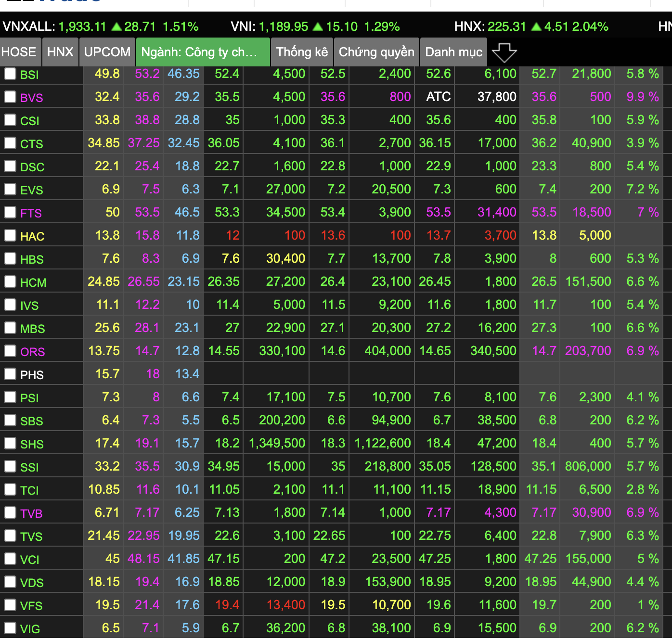
Task: Open the TVB stock symbol
Action: tap(31, 513)
